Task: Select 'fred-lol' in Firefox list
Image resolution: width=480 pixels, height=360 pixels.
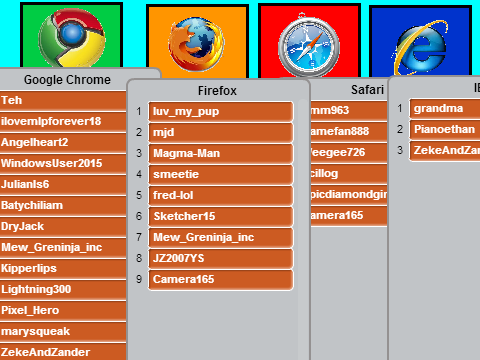Action: pyautogui.click(x=221, y=195)
